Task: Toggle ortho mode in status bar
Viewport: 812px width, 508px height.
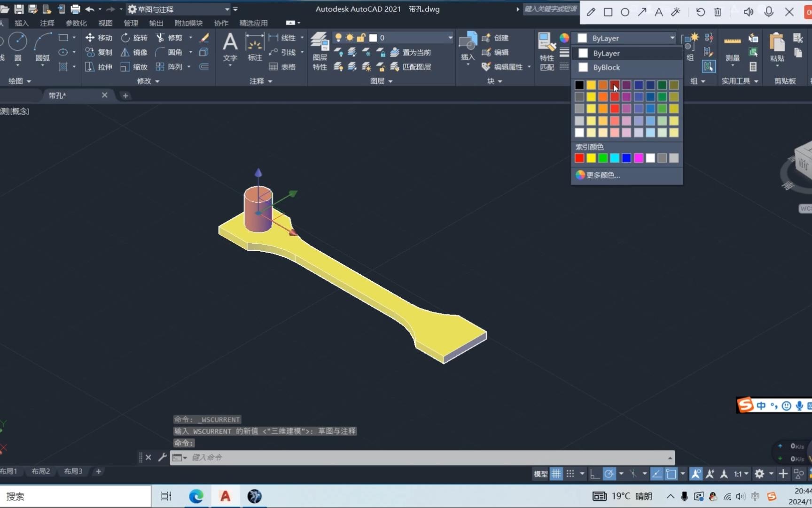Action: tap(594, 474)
